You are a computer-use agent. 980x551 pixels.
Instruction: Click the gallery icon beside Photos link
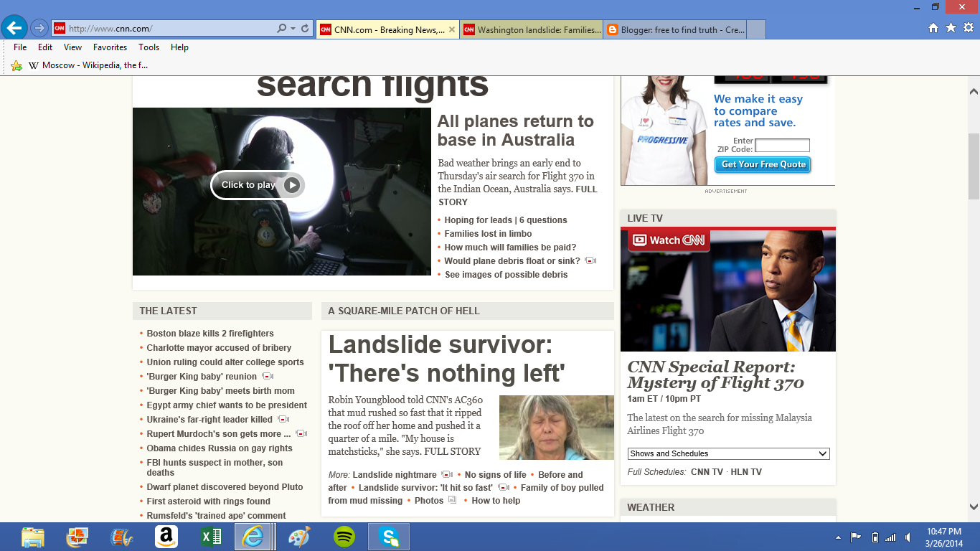pyautogui.click(x=452, y=500)
